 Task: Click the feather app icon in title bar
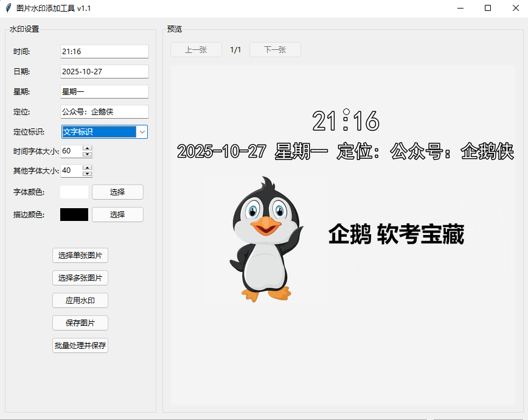[7, 8]
